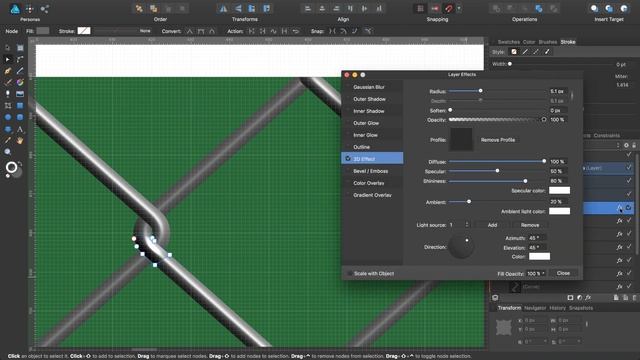Image resolution: width=640 pixels, height=360 pixels.
Task: Switch to the Pixel persona icon
Action: click(30, 9)
